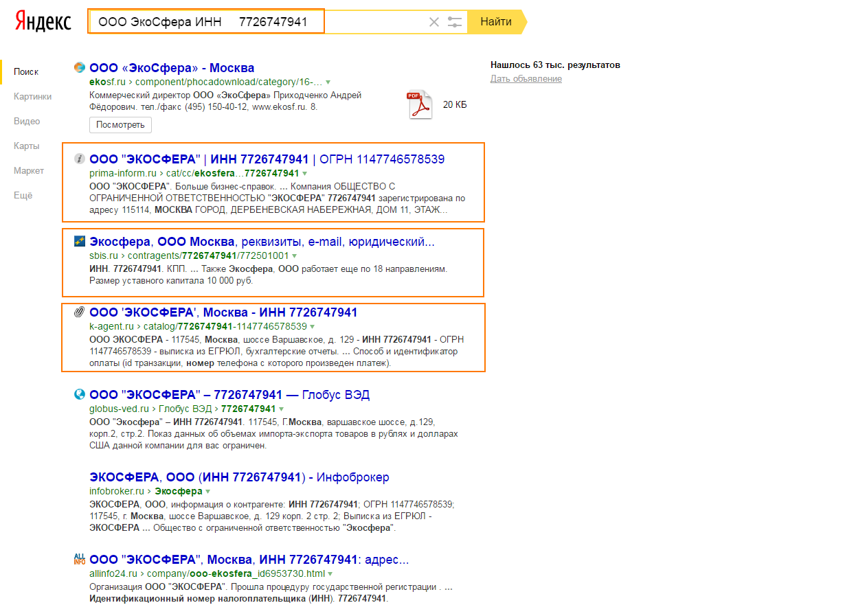Switch to Карты search tab
The width and height of the screenshot is (845, 616).
(26, 146)
